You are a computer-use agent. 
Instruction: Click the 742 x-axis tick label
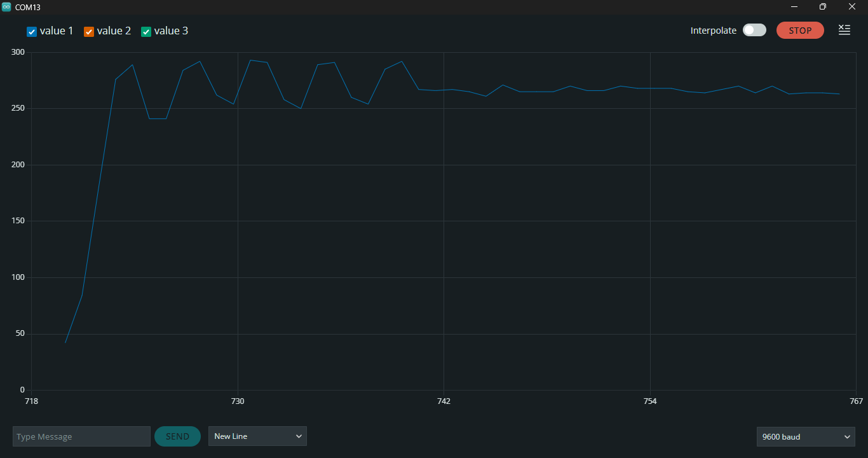tap(444, 401)
